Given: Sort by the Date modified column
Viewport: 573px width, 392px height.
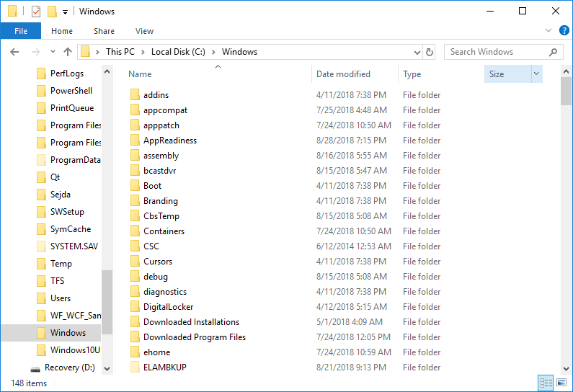Looking at the screenshot, I should point(343,74).
